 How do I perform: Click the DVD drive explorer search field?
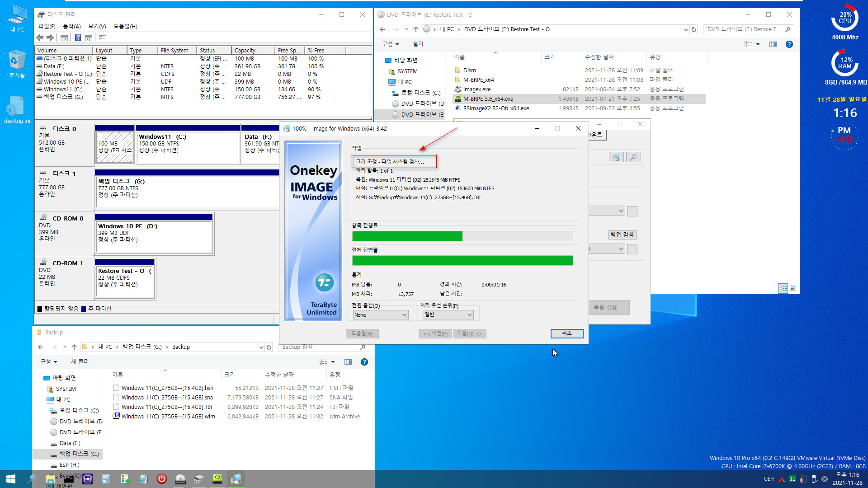(x=748, y=29)
